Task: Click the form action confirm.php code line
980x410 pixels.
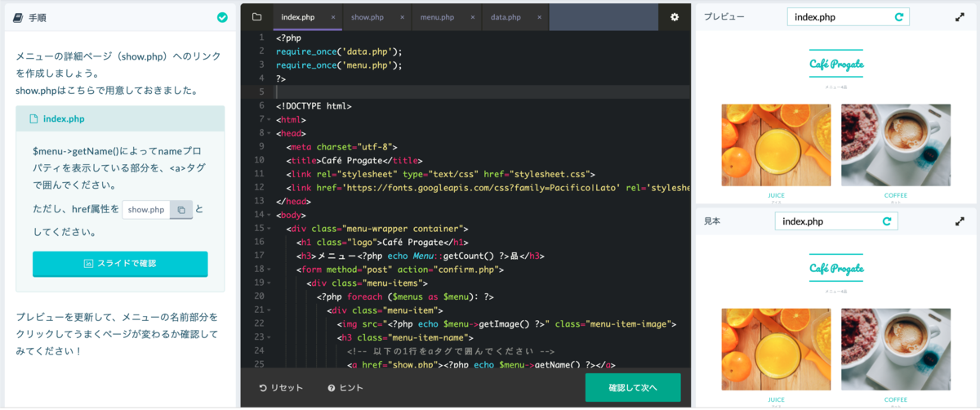Action: click(400, 270)
